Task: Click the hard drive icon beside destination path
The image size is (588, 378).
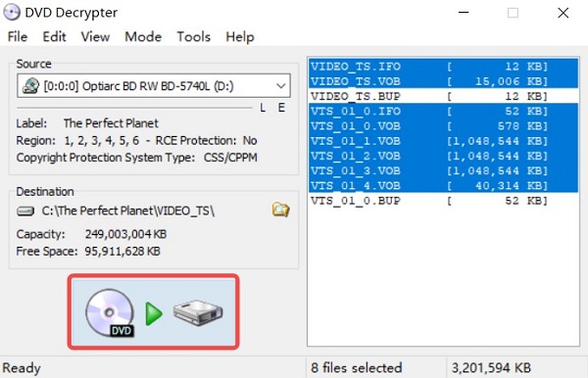Action: click(25, 212)
